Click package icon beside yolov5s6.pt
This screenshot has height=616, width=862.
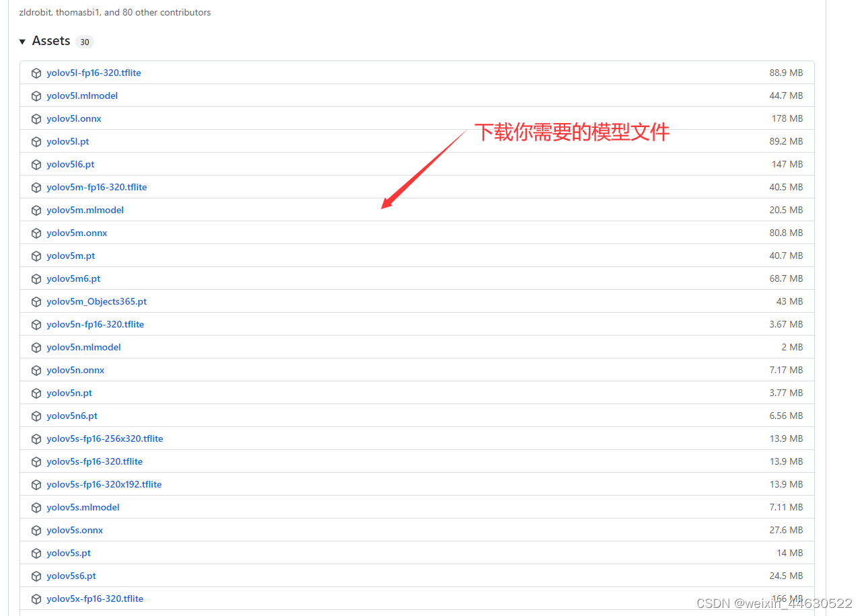point(36,576)
